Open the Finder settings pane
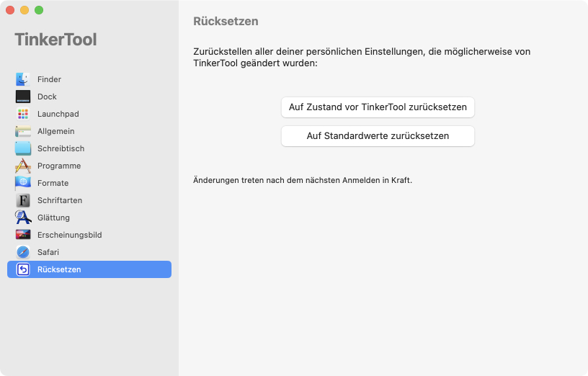 pyautogui.click(x=89, y=79)
